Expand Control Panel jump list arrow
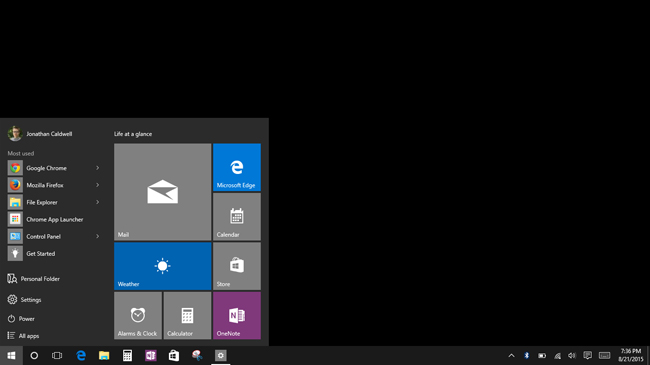Image resolution: width=650 pixels, height=365 pixels. coord(98,236)
